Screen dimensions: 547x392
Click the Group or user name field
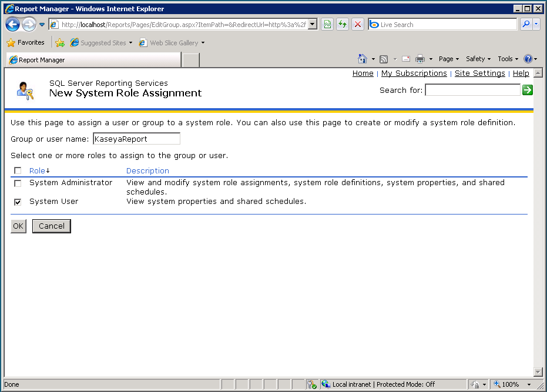coord(136,139)
